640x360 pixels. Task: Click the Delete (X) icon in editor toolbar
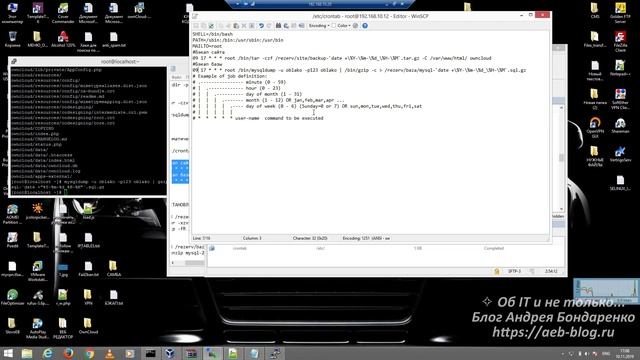[244, 26]
